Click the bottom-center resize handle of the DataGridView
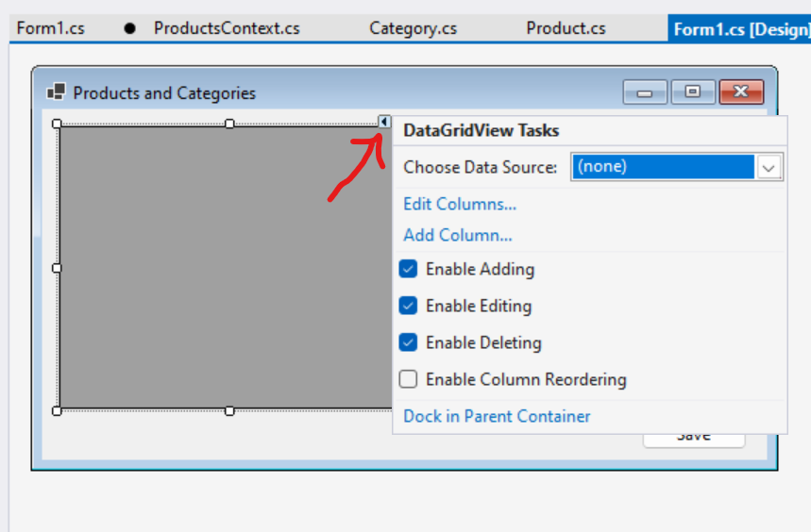 pos(229,410)
